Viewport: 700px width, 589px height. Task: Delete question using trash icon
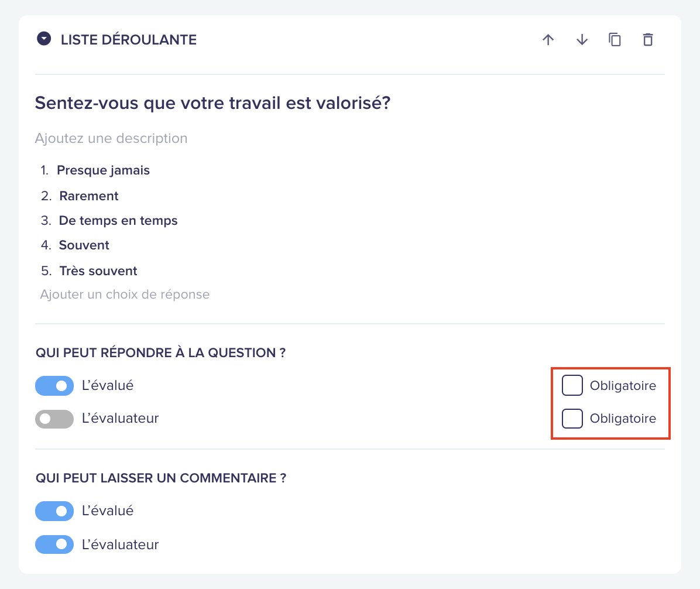point(648,40)
